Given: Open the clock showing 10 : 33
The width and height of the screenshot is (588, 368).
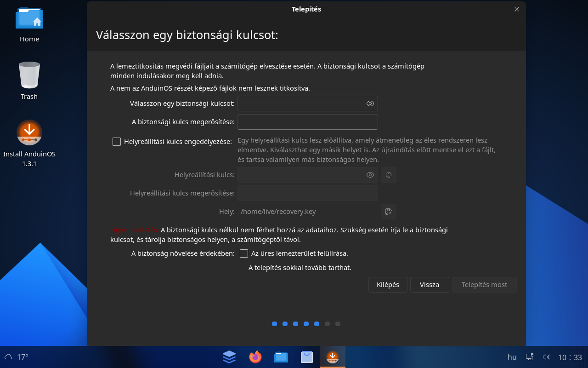Looking at the screenshot, I should tap(570, 357).
